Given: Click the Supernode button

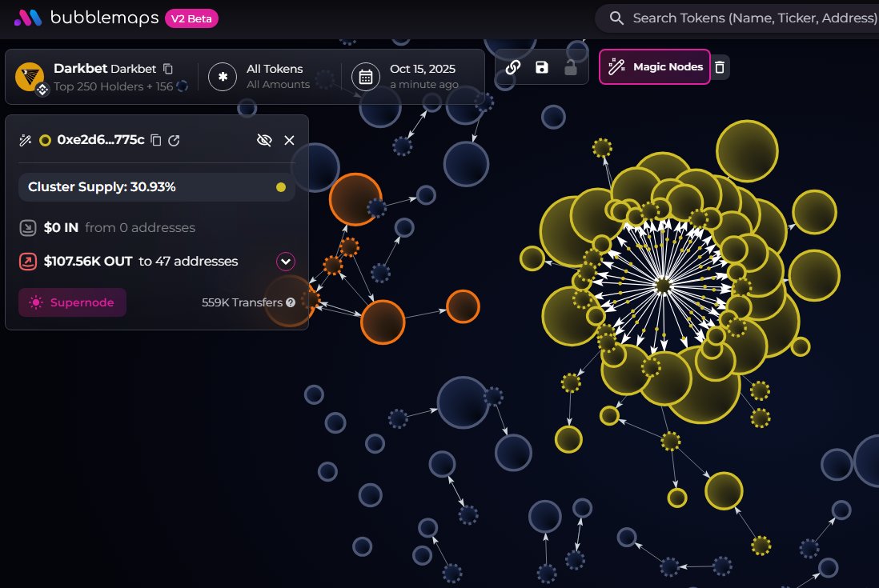Looking at the screenshot, I should [x=72, y=302].
